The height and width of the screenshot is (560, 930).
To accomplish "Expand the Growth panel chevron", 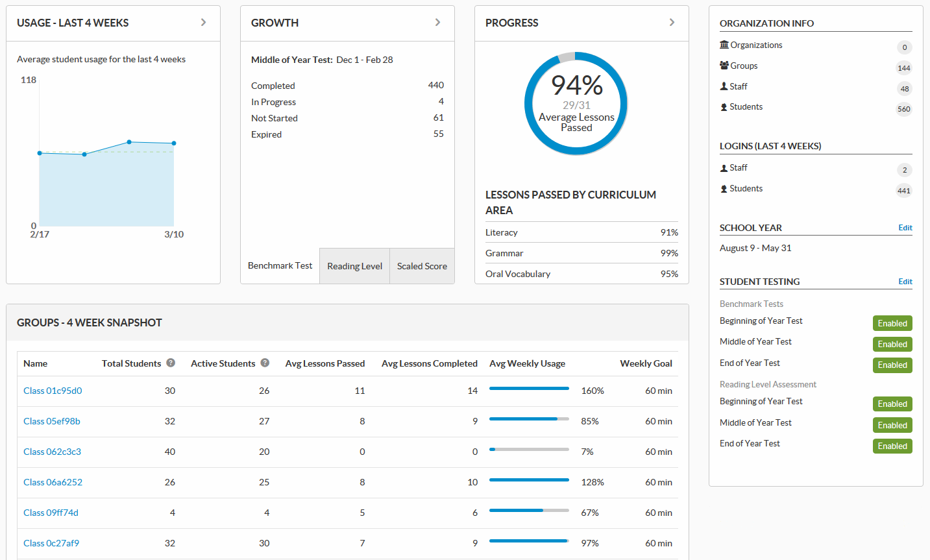I will coord(437,23).
